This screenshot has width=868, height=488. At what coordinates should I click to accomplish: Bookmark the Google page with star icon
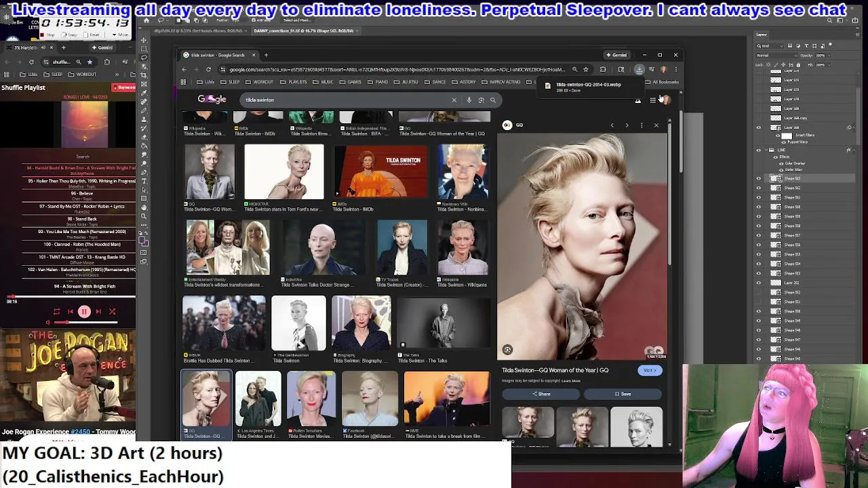[586, 69]
